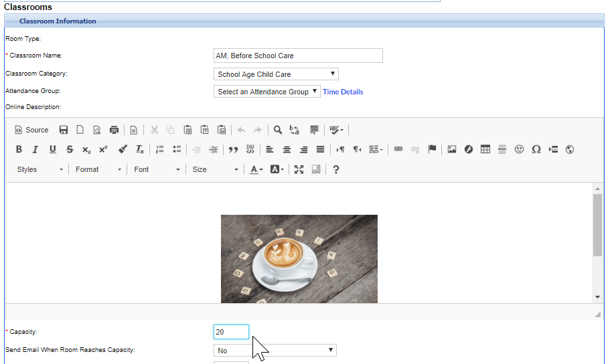Open the Styles dropdown
This screenshot has height=364, width=610.
[40, 169]
